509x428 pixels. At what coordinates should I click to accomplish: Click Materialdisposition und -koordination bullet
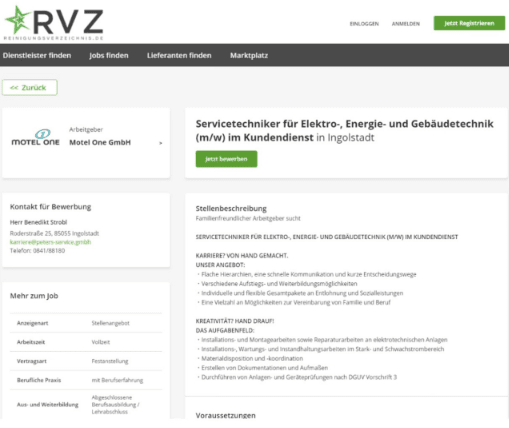point(252,358)
